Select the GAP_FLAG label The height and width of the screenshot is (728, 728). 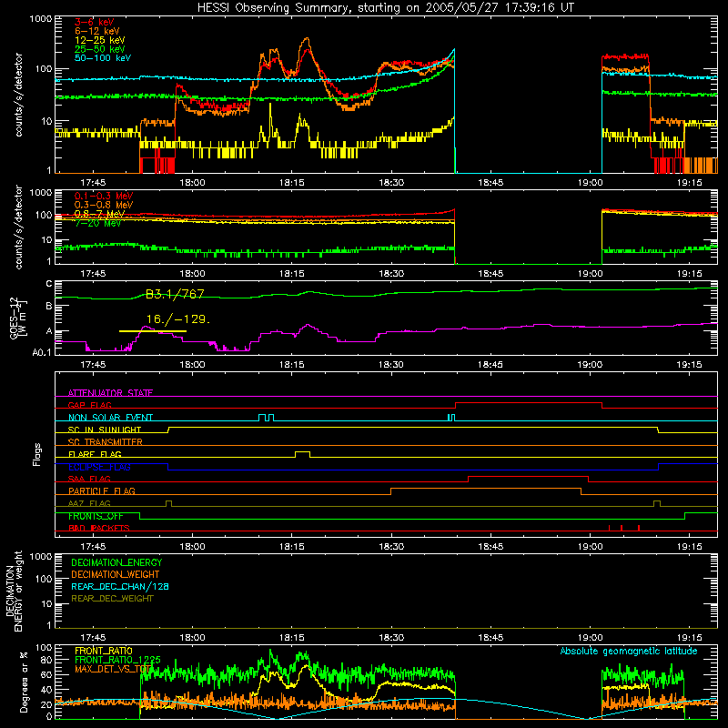point(89,405)
